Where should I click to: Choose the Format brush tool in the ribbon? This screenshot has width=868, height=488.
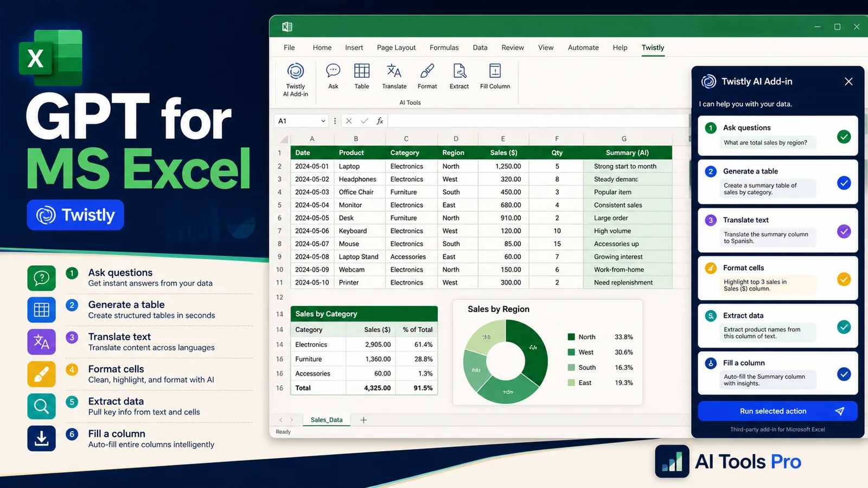[427, 76]
